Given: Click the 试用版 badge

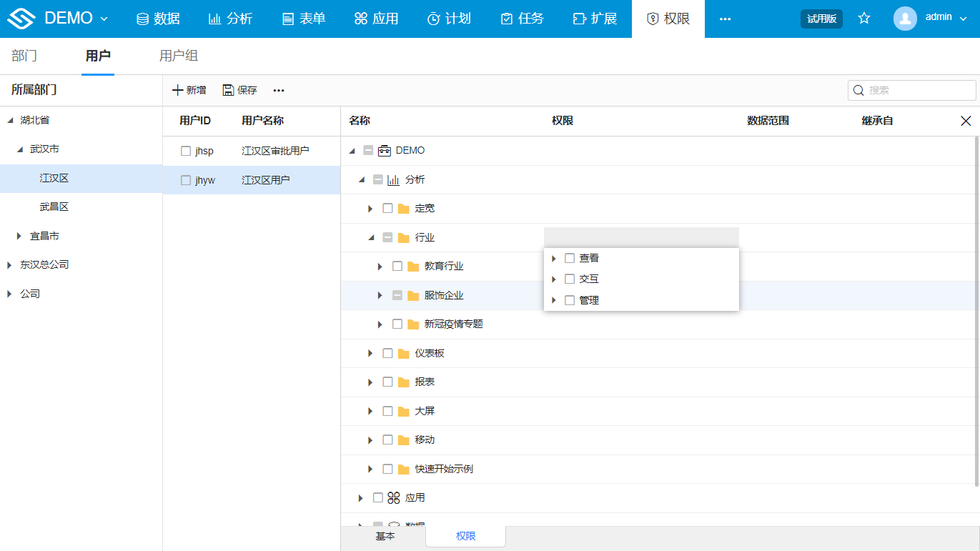Looking at the screenshot, I should click(821, 19).
